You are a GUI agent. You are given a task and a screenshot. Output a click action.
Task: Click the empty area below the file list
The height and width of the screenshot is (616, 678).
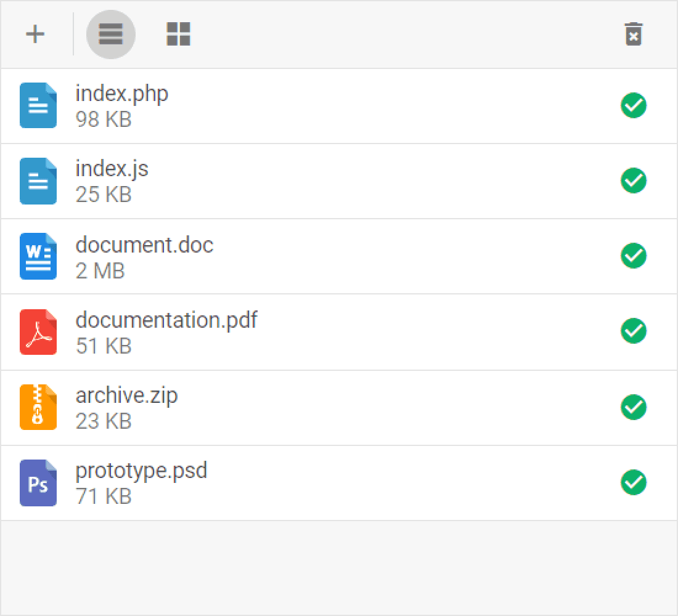tap(339, 567)
